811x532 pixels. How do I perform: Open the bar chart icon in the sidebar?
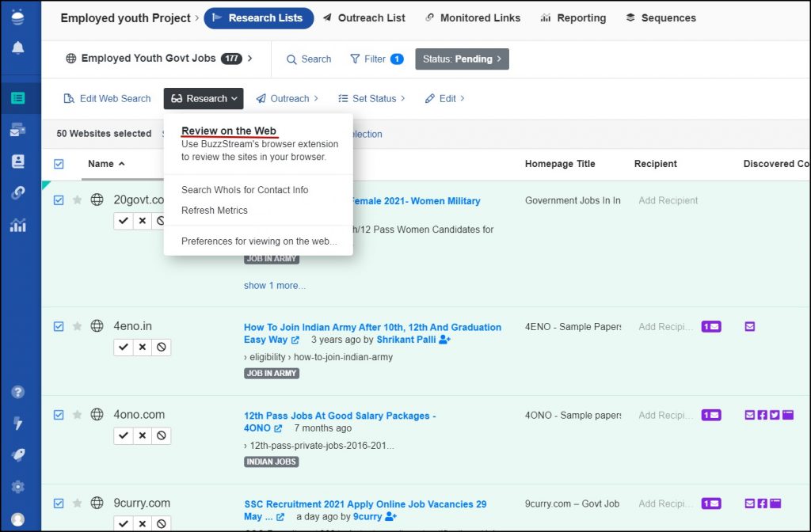(17, 225)
